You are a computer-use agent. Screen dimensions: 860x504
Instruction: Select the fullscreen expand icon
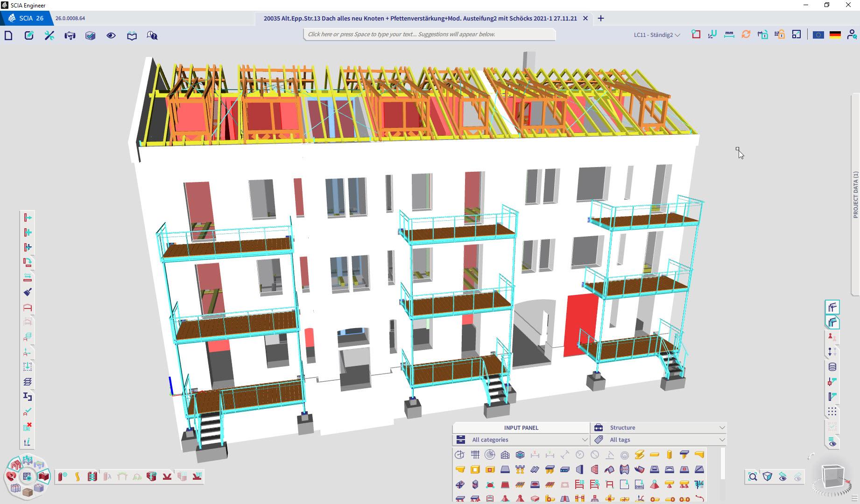pos(797,34)
